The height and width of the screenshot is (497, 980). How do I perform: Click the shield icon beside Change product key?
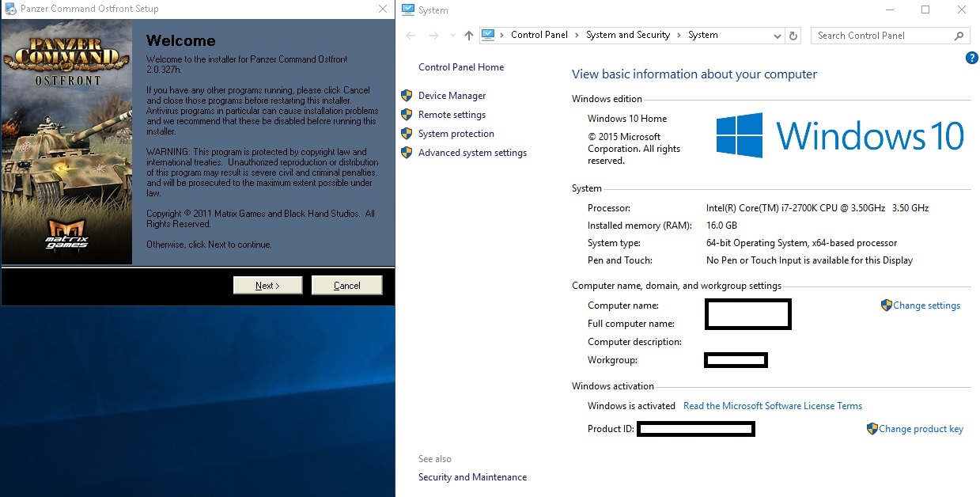[x=872, y=428]
